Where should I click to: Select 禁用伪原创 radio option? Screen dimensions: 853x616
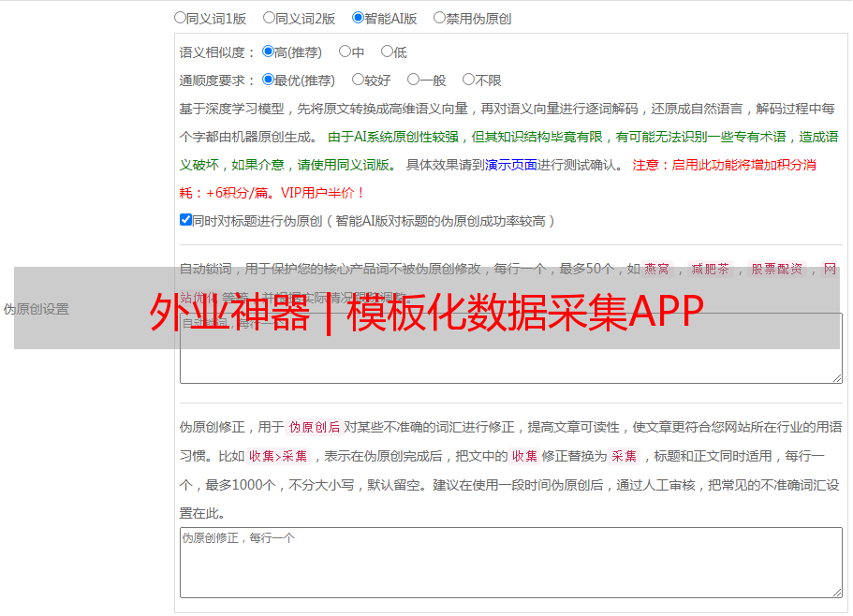coord(439,18)
